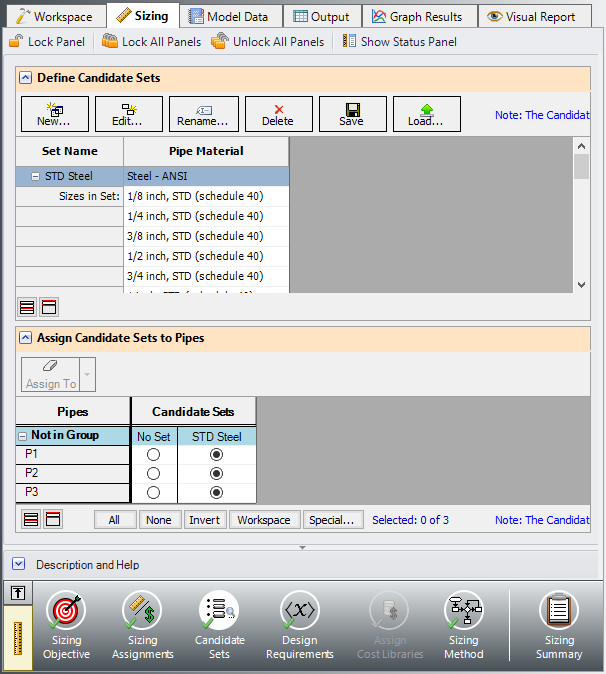Click the New candidate set button
This screenshot has height=674, width=606.
point(54,114)
